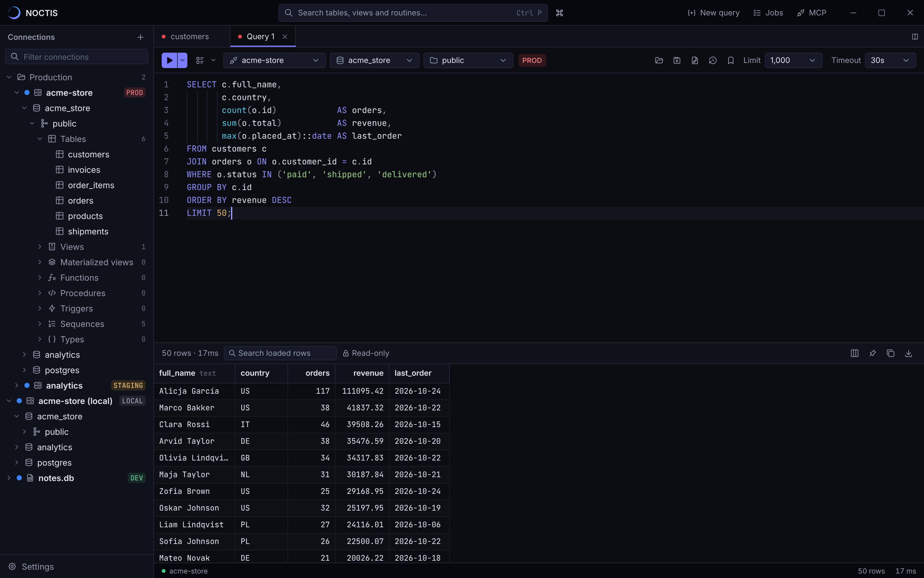924x578 pixels.
Task: Open the public schema dropdown
Action: click(x=468, y=60)
